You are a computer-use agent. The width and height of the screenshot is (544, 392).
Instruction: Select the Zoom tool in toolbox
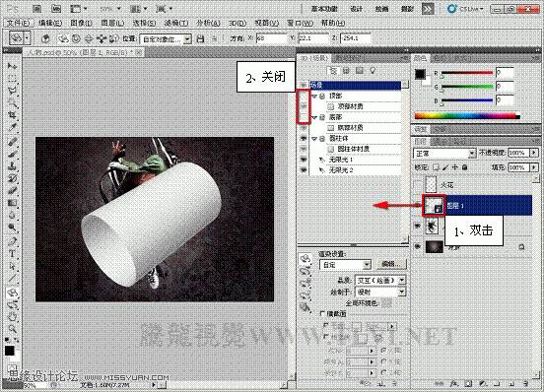pos(12,329)
